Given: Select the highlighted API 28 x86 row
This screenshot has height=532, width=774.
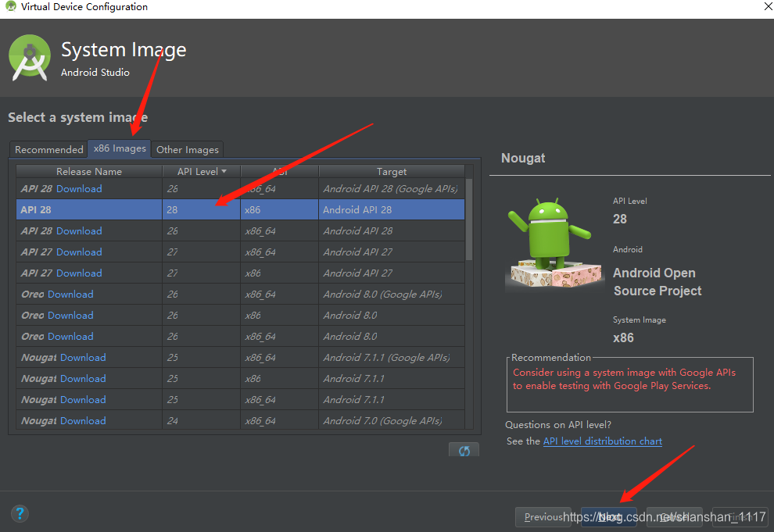Looking at the screenshot, I should [x=240, y=209].
